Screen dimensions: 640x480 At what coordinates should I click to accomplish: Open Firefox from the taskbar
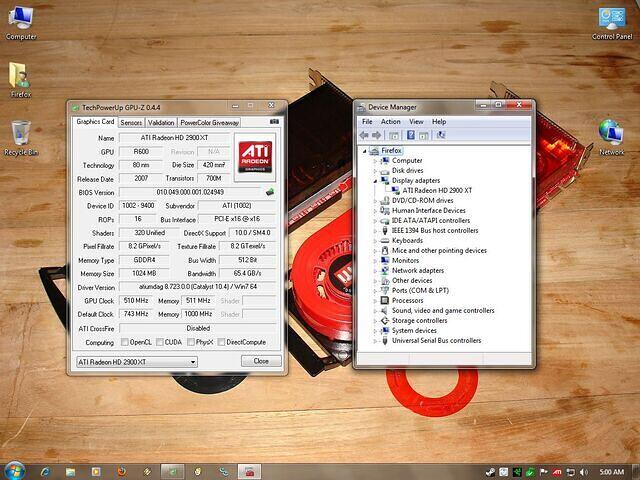click(x=122, y=472)
